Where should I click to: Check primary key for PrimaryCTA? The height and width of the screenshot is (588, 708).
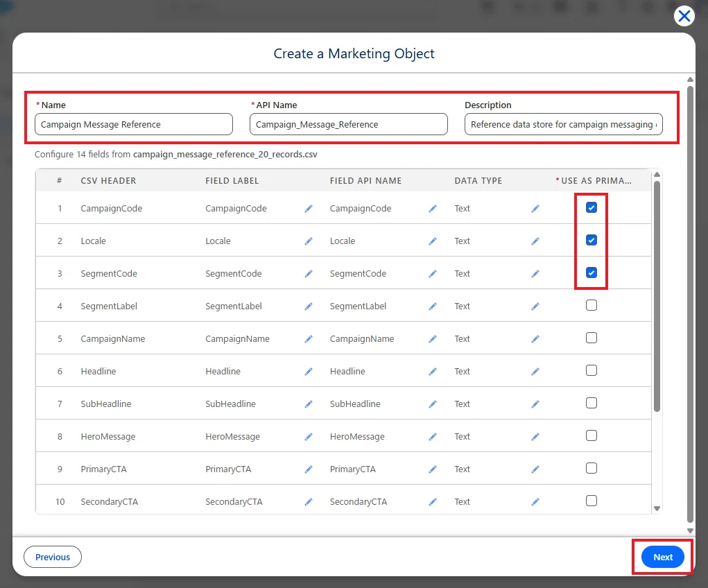point(591,468)
